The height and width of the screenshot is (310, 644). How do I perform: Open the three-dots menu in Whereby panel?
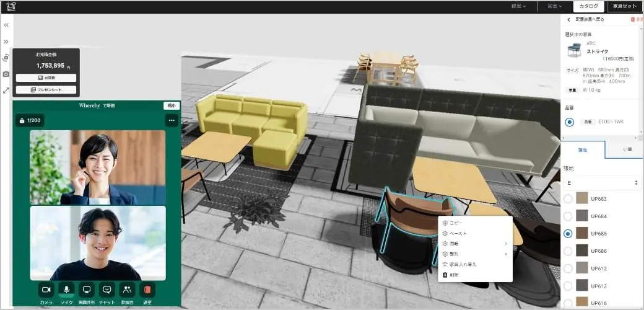coord(172,120)
